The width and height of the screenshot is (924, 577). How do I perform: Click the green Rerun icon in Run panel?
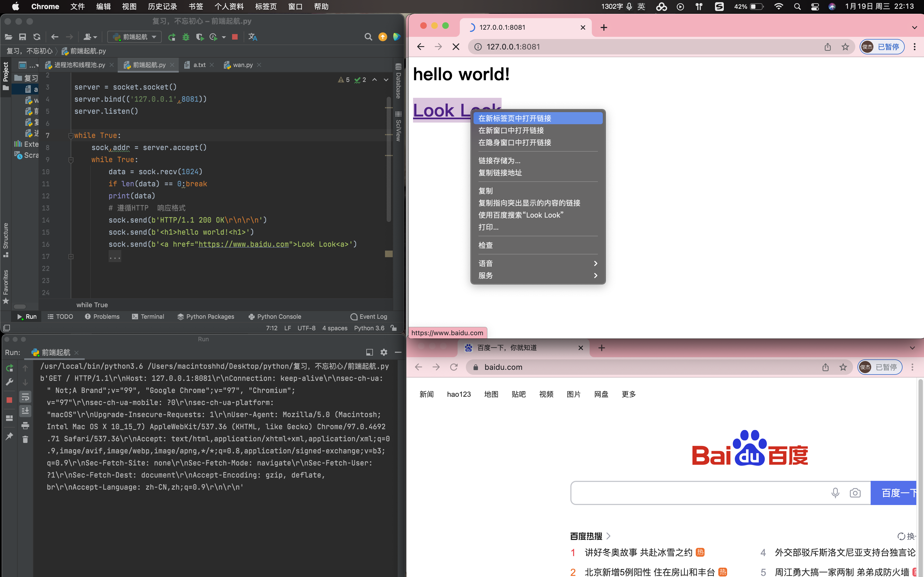(10, 368)
